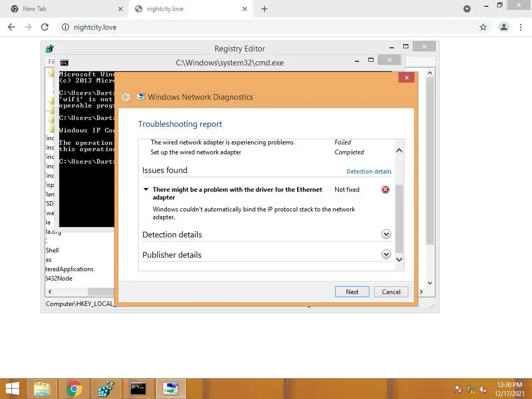Open the tab search dropdown in Chrome
532x399 pixels.
coord(467,9)
